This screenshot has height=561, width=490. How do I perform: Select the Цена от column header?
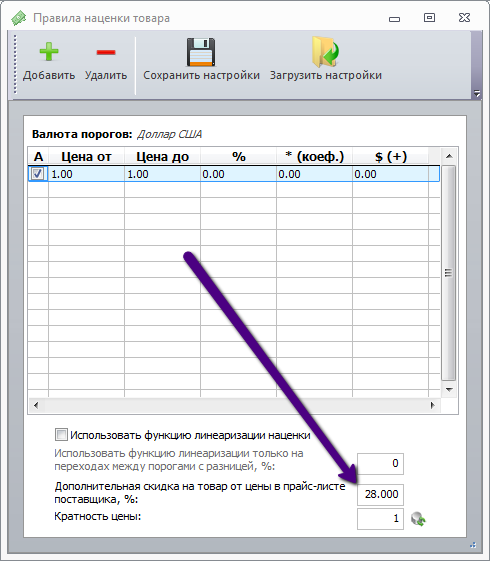pos(86,156)
